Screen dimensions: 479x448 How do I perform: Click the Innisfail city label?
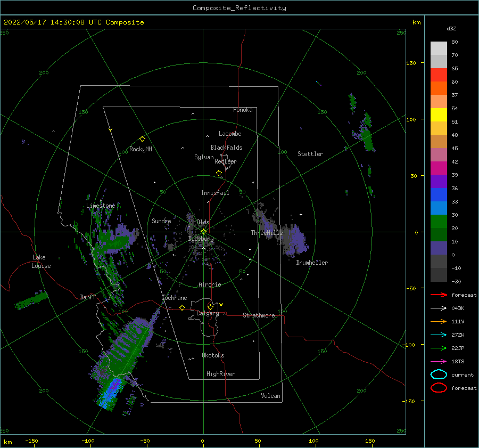(x=215, y=193)
